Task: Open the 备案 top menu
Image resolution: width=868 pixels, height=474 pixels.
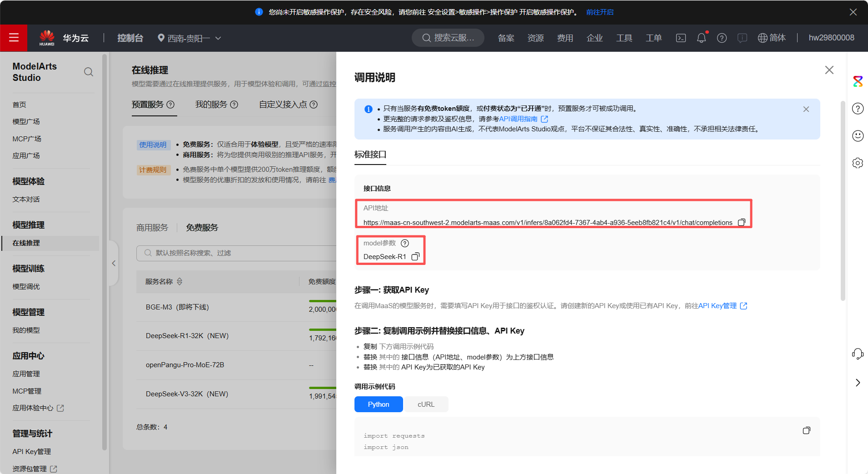Action: pos(506,38)
